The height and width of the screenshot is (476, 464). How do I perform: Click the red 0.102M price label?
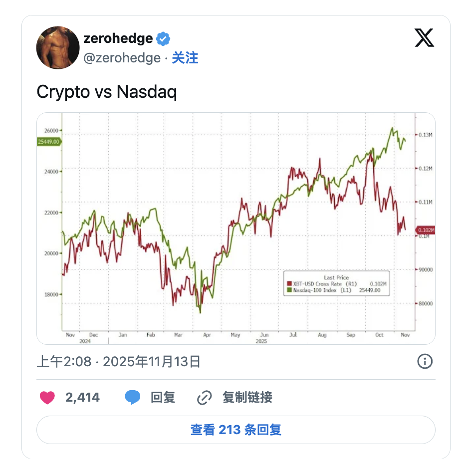pyautogui.click(x=426, y=230)
